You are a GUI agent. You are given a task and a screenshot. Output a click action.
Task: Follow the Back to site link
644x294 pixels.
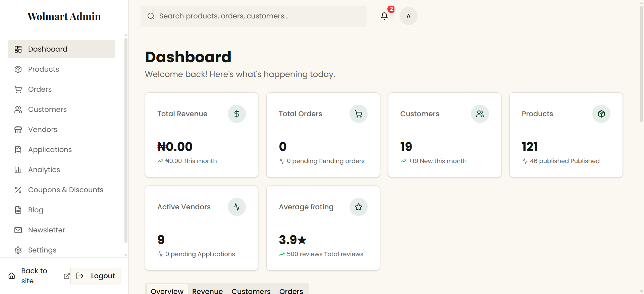tap(39, 276)
